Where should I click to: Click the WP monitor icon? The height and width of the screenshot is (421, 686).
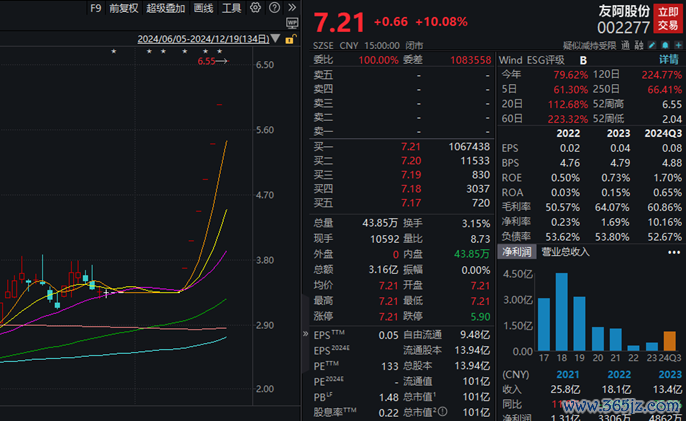tap(292, 22)
